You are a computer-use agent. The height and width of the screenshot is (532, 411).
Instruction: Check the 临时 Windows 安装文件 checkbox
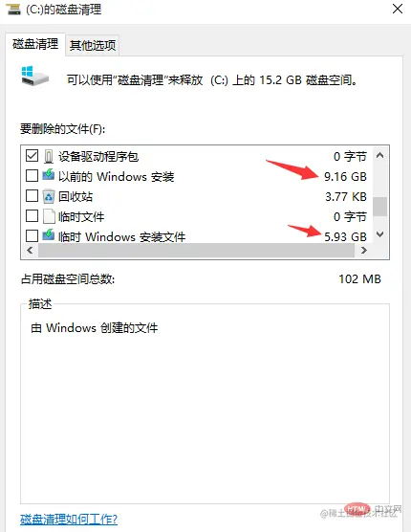pos(32,235)
